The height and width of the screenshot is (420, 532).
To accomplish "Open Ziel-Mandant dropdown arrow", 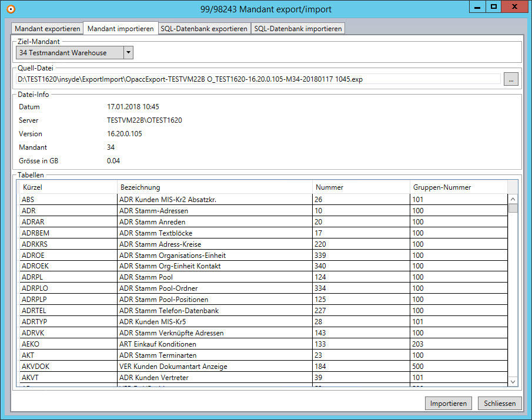I will click(x=128, y=52).
